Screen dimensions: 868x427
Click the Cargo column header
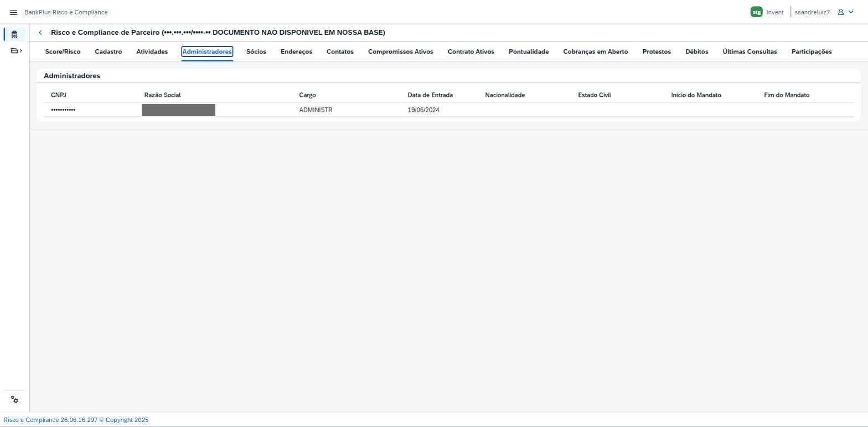click(307, 95)
